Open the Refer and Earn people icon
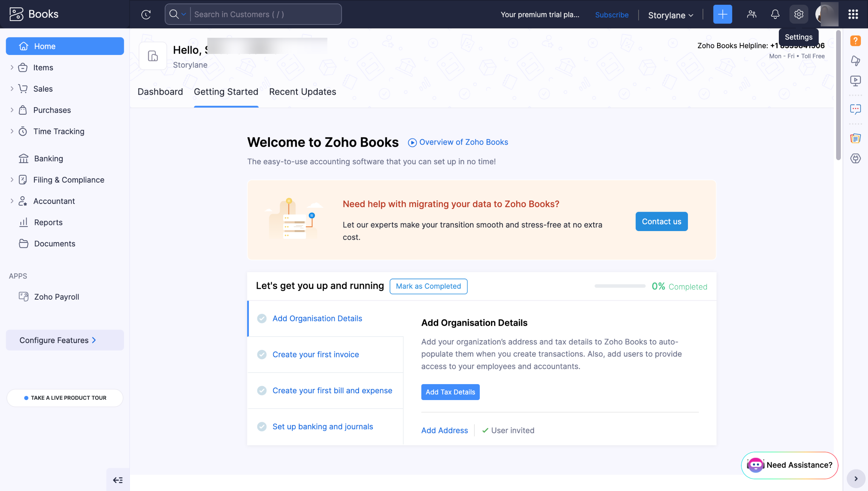 [751, 14]
